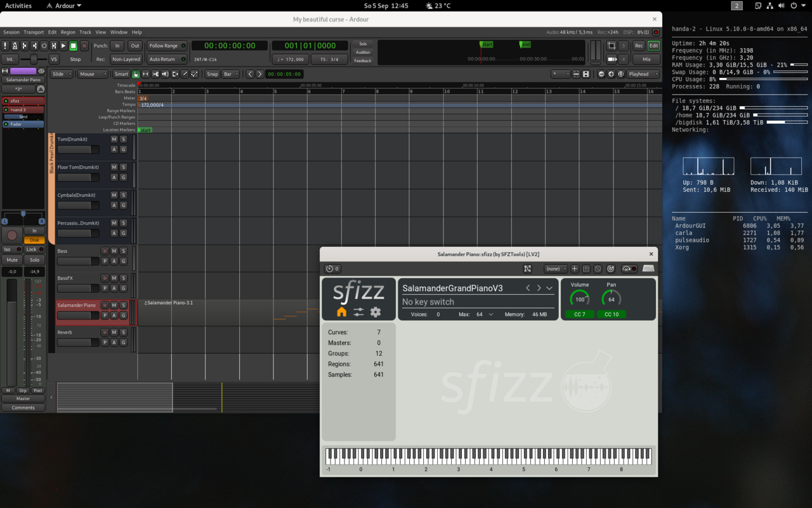Open the Max voices 64 dropdown
The image size is (812, 508).
tap(485, 314)
